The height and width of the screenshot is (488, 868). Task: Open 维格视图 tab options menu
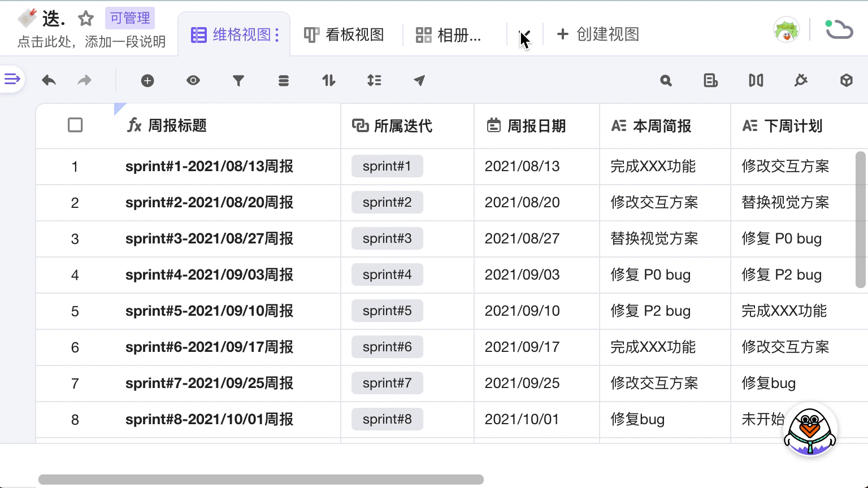277,35
